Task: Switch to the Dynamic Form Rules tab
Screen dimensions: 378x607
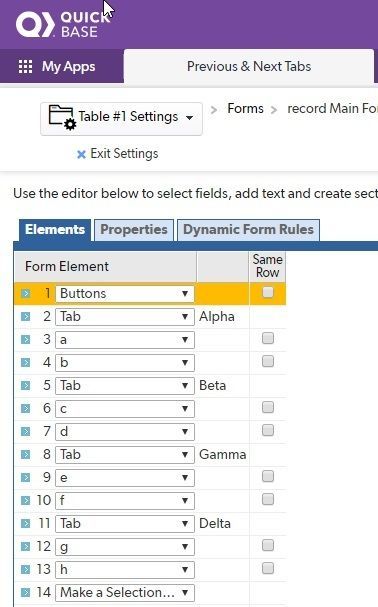Action: point(248,230)
